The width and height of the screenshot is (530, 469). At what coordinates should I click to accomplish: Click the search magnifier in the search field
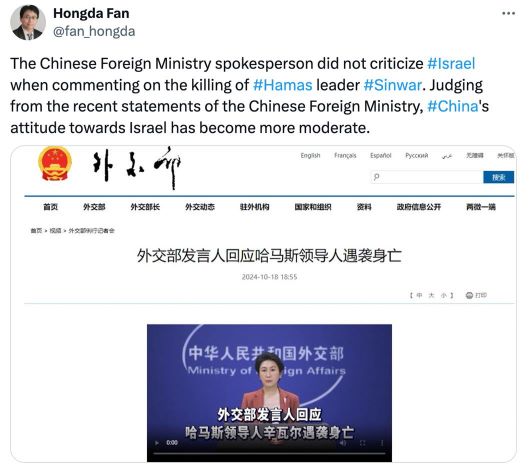(377, 177)
